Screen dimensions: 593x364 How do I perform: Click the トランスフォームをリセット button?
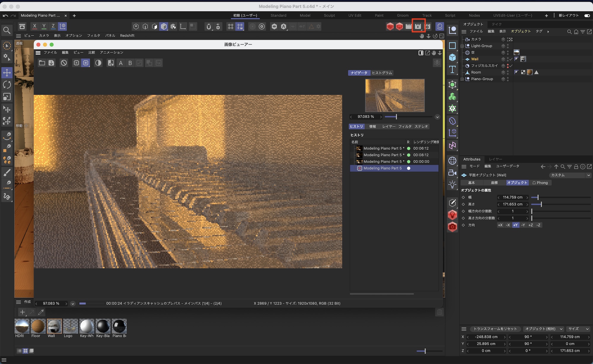point(495,329)
